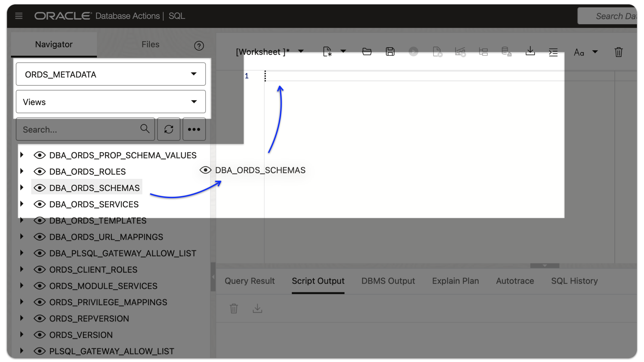Screen dimensions: 644x362
Task: Save the current worksheet
Action: pos(390,51)
